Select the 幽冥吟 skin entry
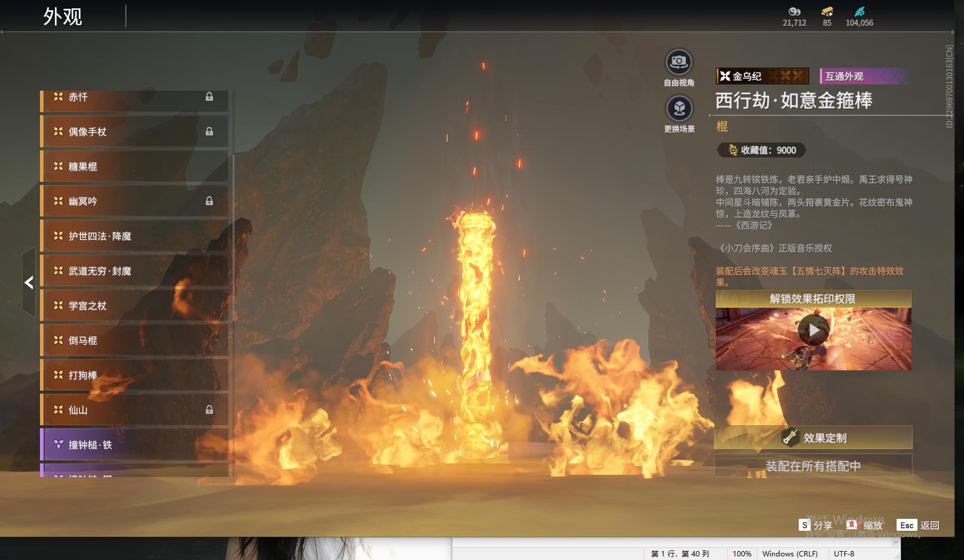The height and width of the screenshot is (560, 964). [134, 201]
